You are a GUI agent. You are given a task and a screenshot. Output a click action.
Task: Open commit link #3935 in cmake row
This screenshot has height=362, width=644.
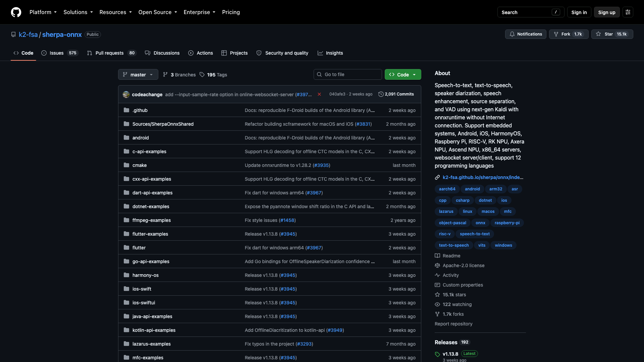321,165
